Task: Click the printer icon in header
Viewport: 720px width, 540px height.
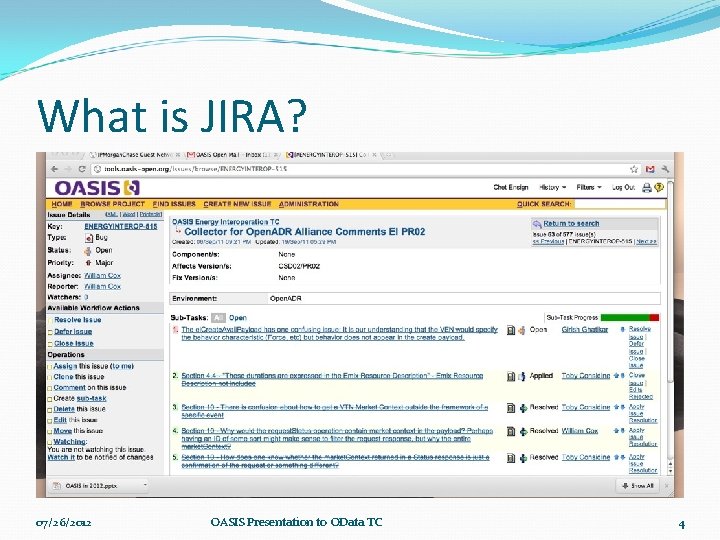Action: (x=647, y=187)
